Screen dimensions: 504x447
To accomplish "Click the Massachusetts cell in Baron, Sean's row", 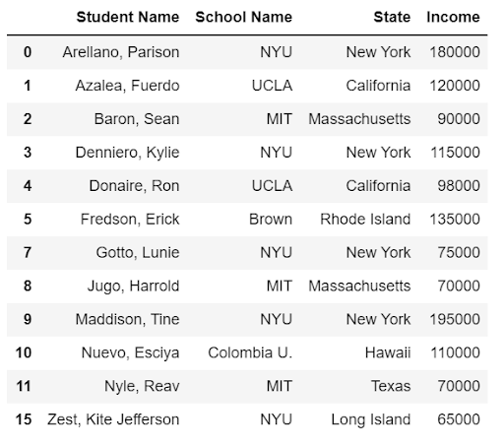I will (359, 119).
